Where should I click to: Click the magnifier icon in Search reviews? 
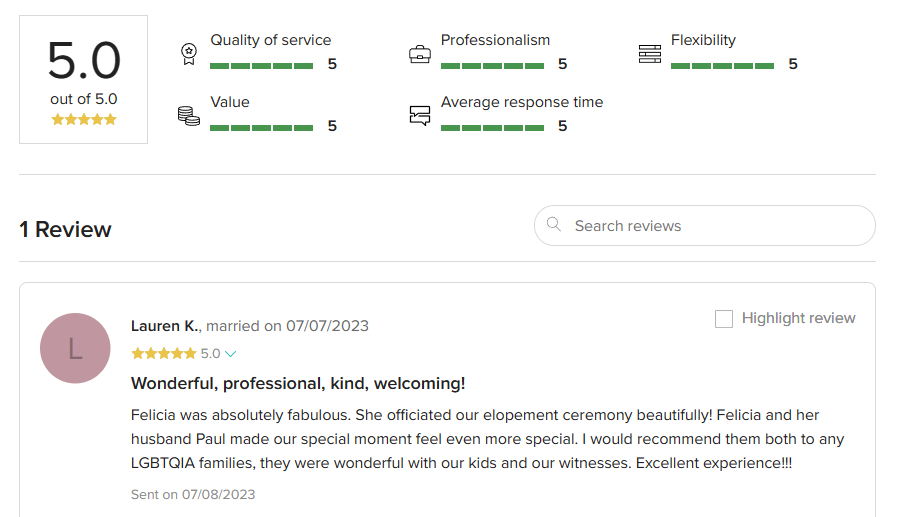tap(553, 224)
